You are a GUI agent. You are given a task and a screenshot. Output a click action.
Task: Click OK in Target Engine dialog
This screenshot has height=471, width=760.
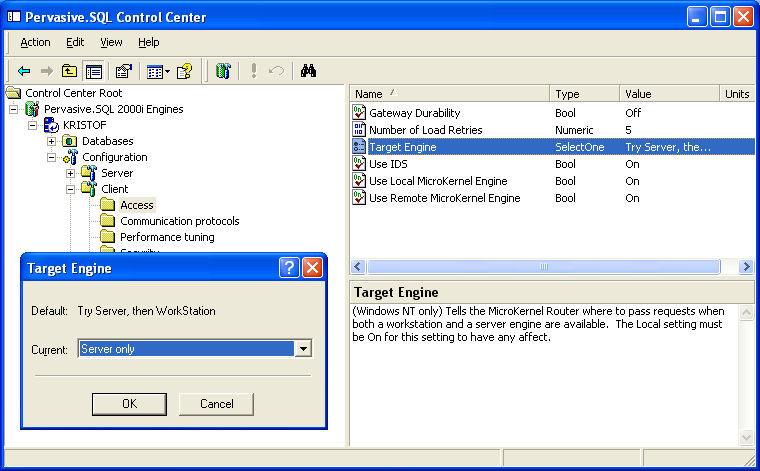pyautogui.click(x=129, y=404)
